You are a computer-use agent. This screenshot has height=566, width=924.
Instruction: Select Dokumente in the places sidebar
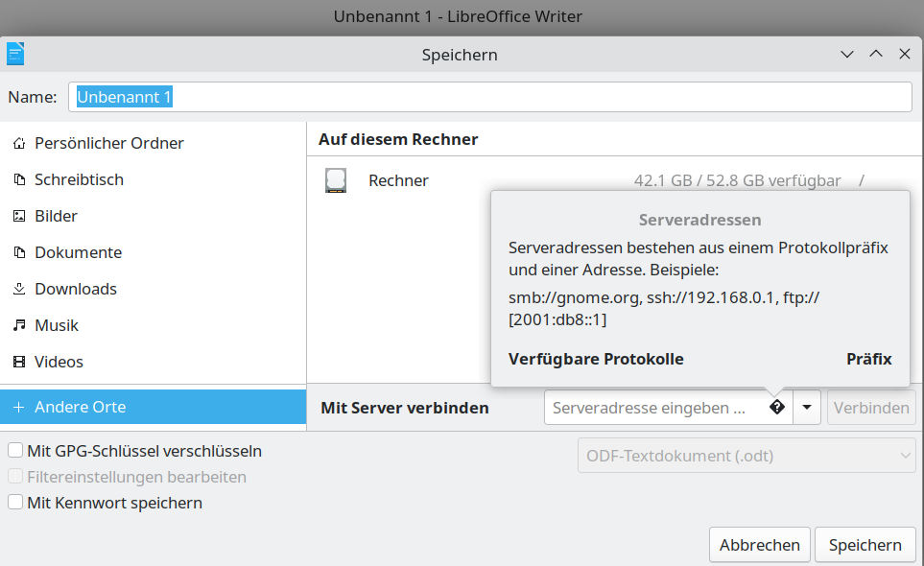(x=154, y=252)
